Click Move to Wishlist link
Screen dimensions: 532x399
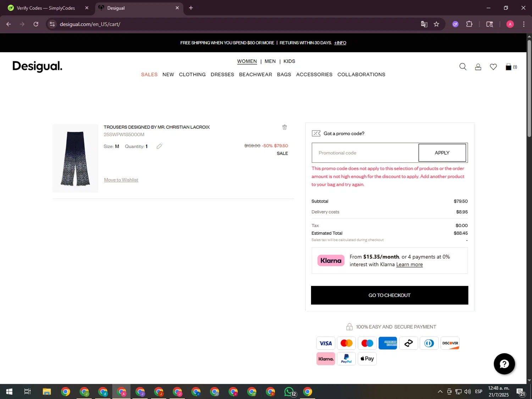[x=121, y=180]
